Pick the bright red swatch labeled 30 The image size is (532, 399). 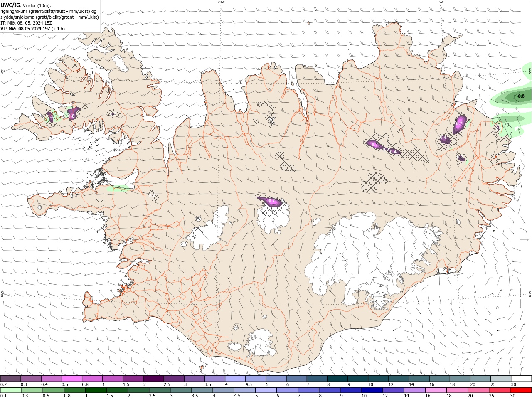coord(520,390)
